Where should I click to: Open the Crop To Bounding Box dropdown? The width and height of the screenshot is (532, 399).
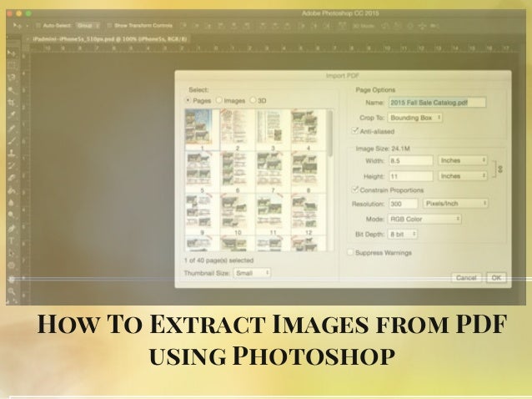[415, 118]
